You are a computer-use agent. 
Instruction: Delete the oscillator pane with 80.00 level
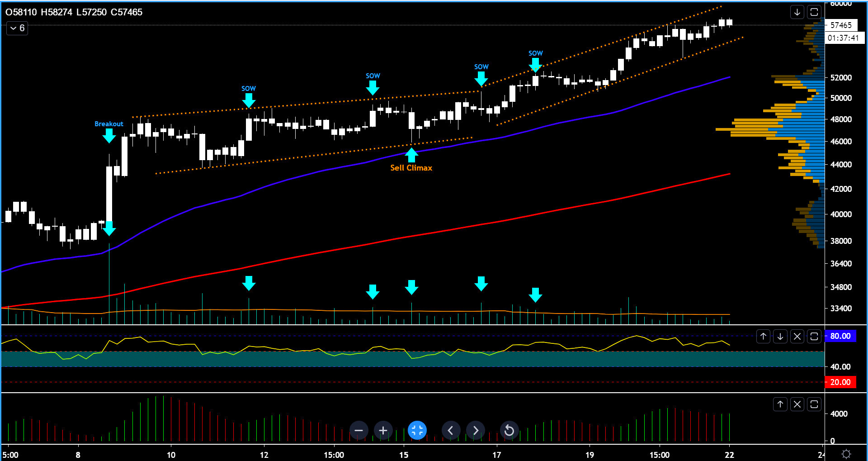tap(797, 336)
